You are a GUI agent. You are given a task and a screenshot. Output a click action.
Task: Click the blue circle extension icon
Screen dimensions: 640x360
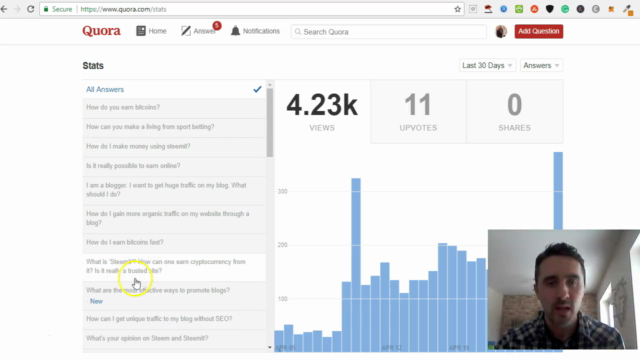[x=504, y=9]
